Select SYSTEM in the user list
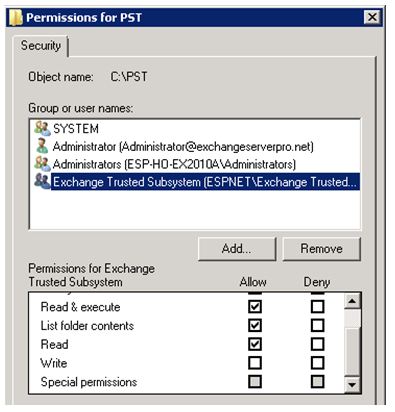 [x=76, y=129]
